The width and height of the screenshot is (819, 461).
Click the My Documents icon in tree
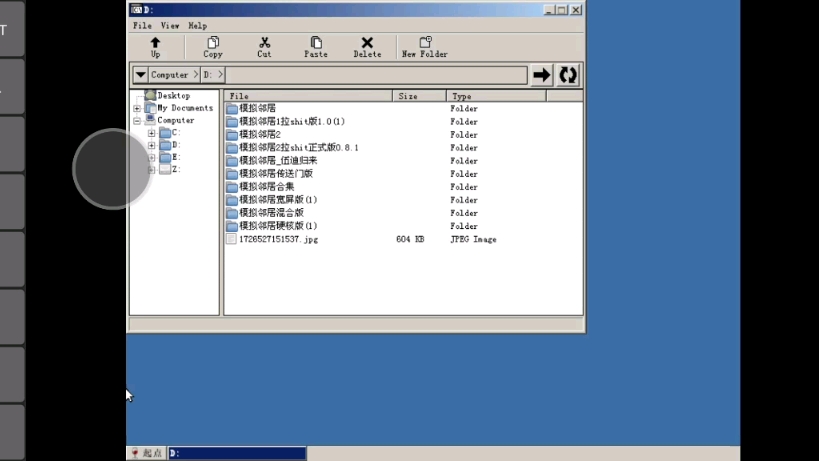point(150,108)
